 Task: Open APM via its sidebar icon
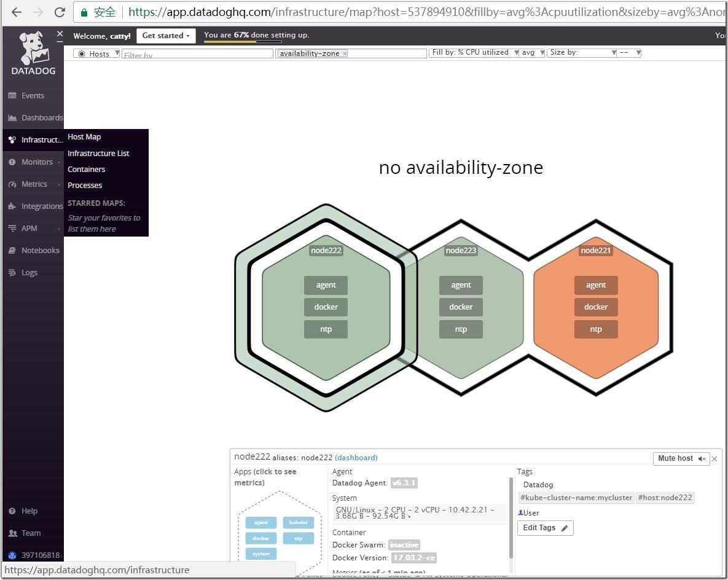click(x=12, y=229)
